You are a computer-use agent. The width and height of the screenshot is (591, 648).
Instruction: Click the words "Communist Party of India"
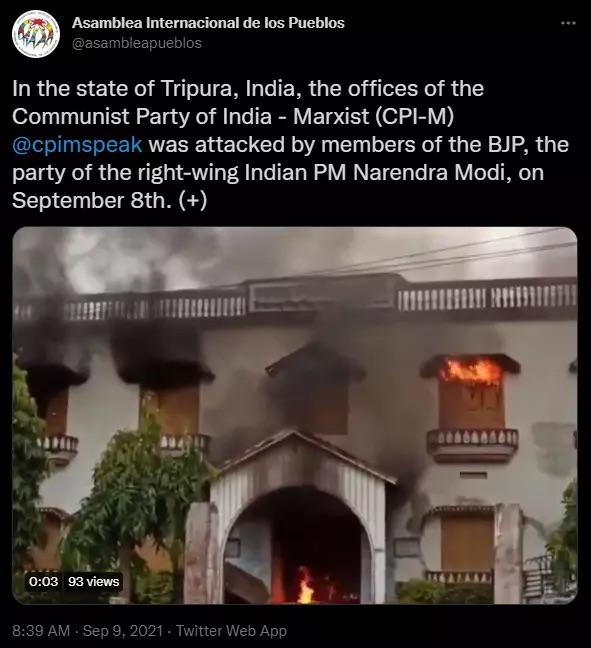point(142,117)
